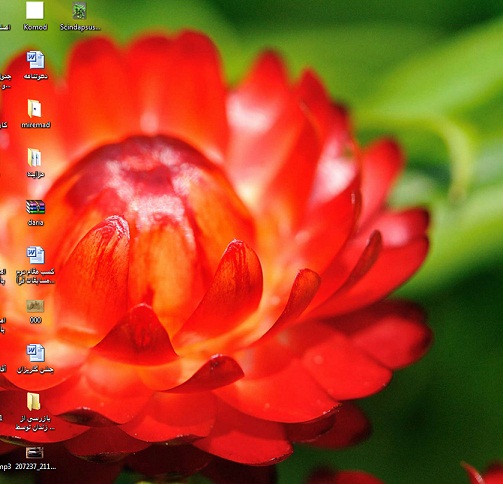Click the 000 image filename label
The width and height of the screenshot is (503, 484).
[35, 320]
